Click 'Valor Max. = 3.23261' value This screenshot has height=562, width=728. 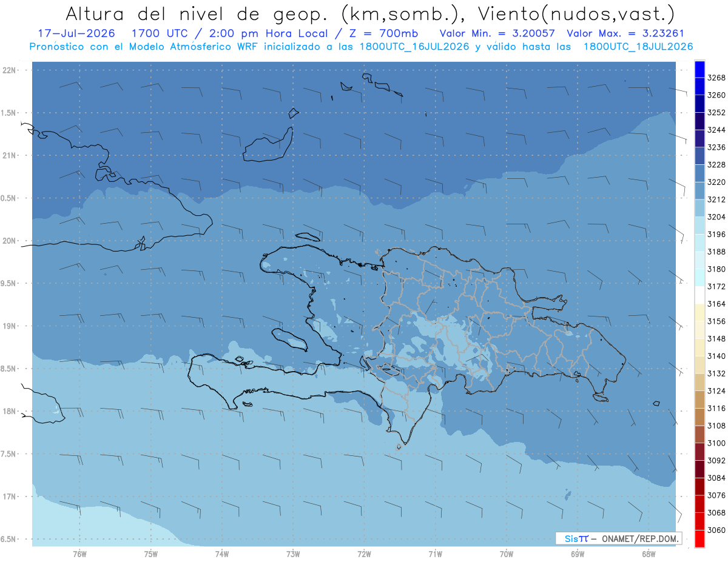pos(627,33)
